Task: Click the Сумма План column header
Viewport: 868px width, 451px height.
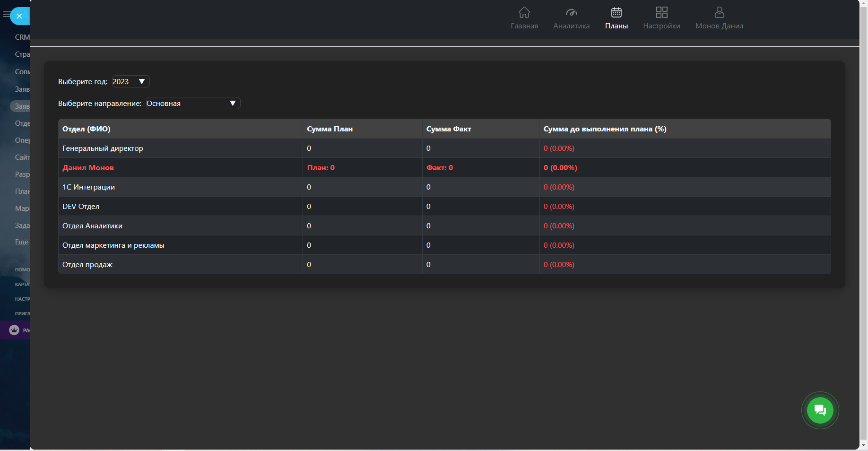Action: click(x=330, y=129)
